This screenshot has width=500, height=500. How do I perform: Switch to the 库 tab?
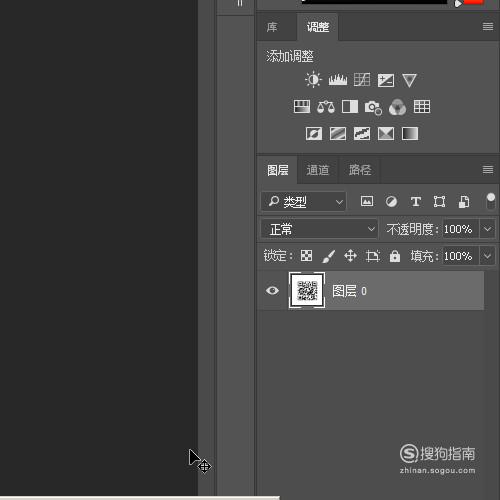pos(272,27)
